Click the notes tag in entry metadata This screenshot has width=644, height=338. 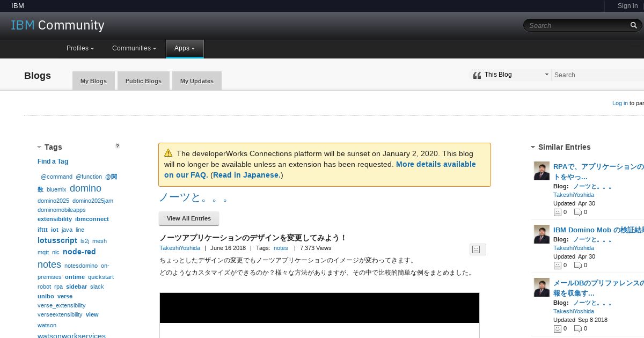[x=281, y=248]
